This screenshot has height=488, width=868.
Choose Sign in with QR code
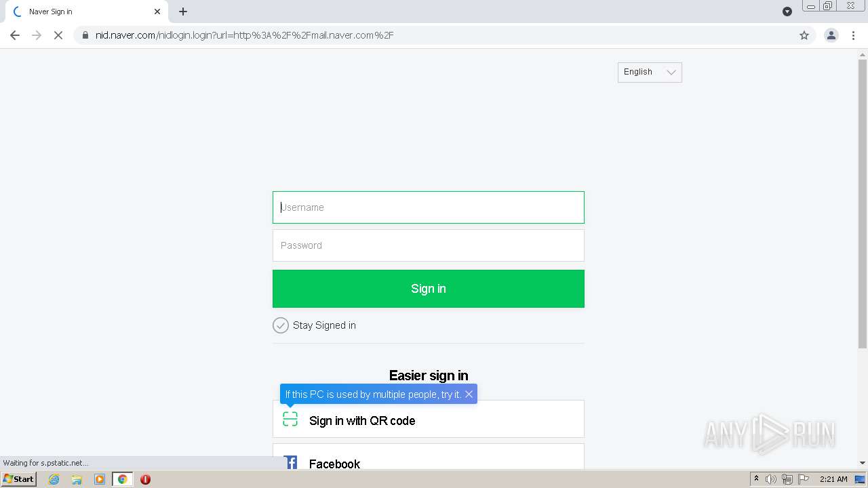(x=429, y=420)
